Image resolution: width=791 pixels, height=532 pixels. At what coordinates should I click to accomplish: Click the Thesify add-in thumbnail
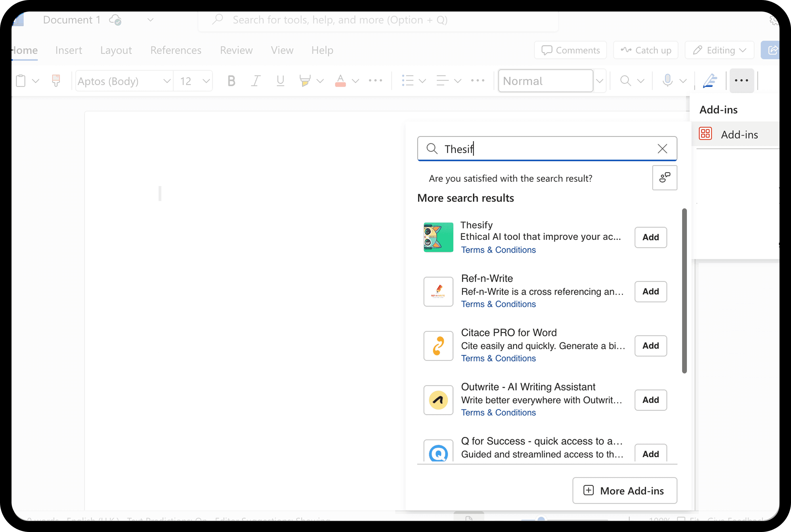438,237
